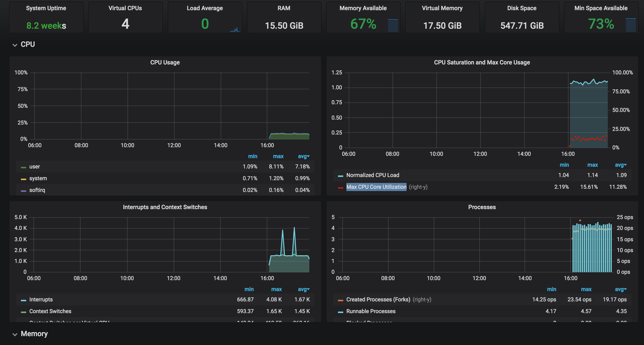The image size is (644, 345).
Task: Open Interrupts and Context Switches title menu
Action: (x=165, y=207)
